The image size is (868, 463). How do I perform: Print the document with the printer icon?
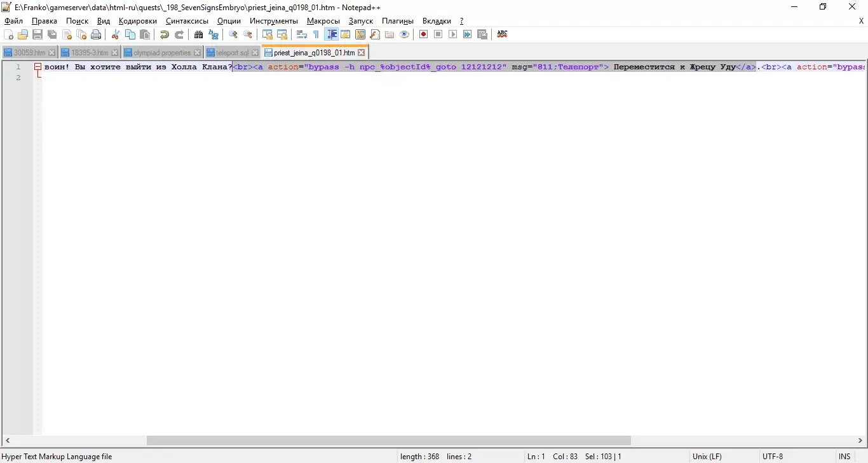click(x=96, y=34)
